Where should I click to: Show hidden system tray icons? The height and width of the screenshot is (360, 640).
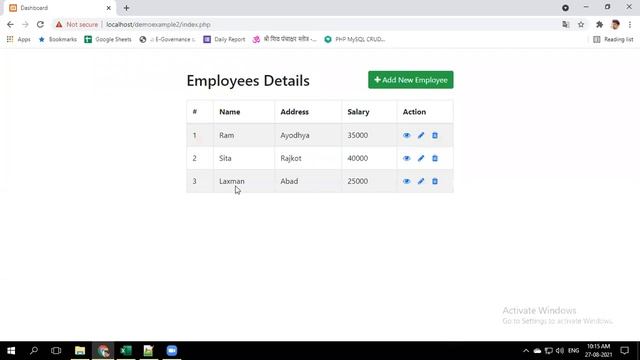[x=526, y=351]
